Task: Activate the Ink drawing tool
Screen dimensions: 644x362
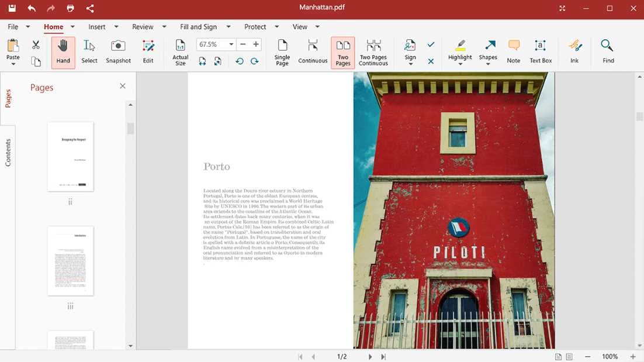Action: [574, 51]
